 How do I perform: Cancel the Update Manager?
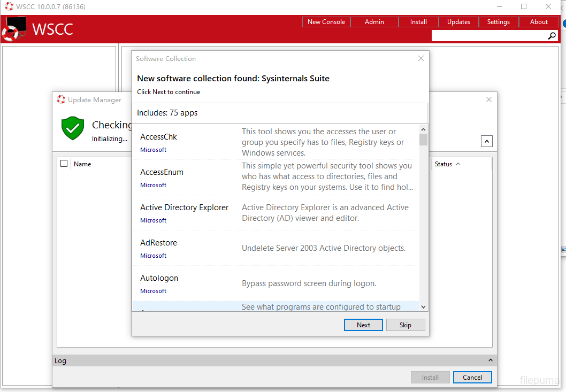472,377
